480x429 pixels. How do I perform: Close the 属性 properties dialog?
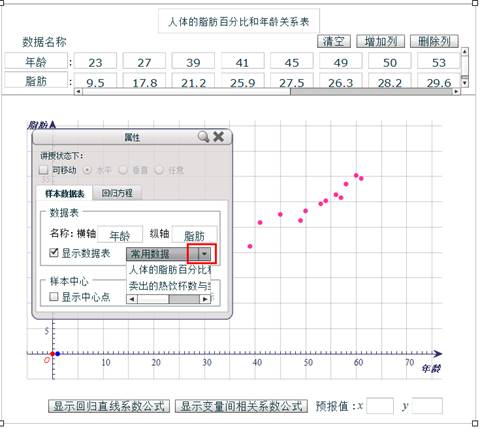click(x=219, y=136)
